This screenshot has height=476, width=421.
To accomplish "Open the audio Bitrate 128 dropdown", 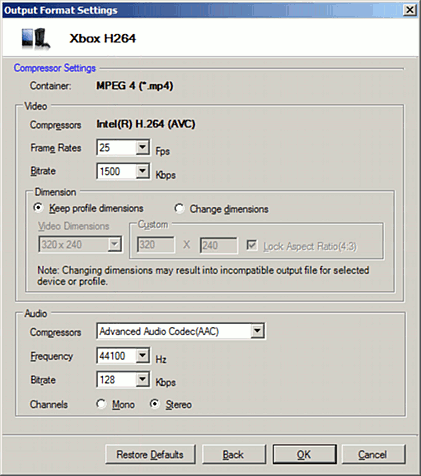I will (143, 379).
